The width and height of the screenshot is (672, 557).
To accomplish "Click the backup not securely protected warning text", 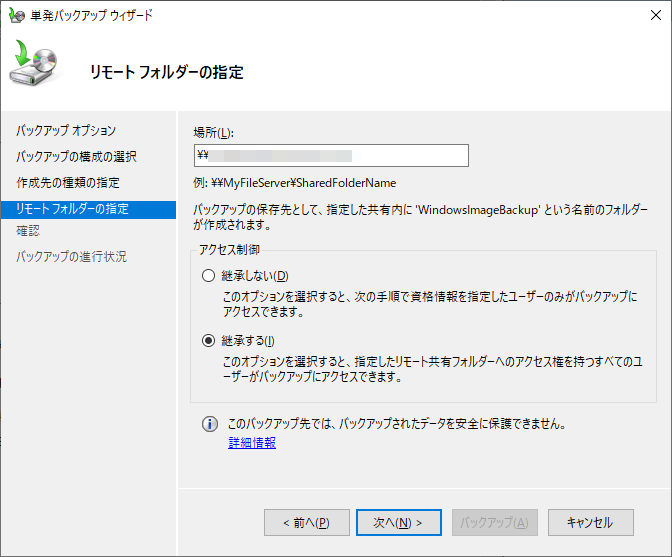I will [x=397, y=424].
